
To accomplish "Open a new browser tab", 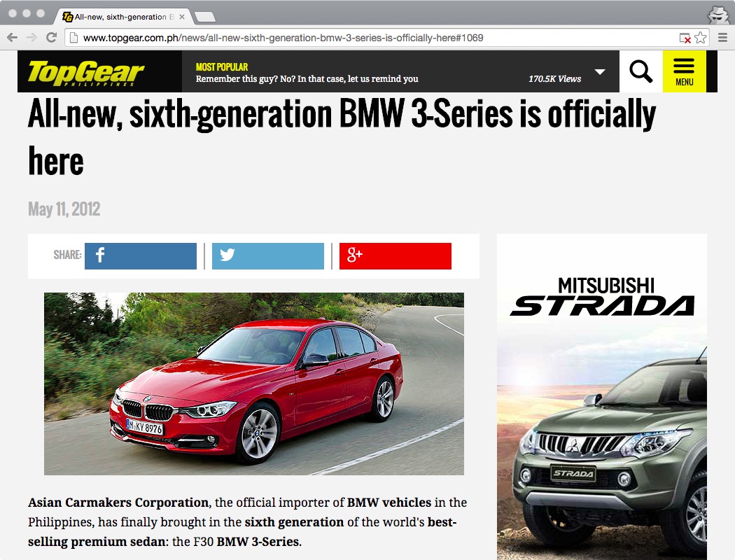I will tap(205, 17).
